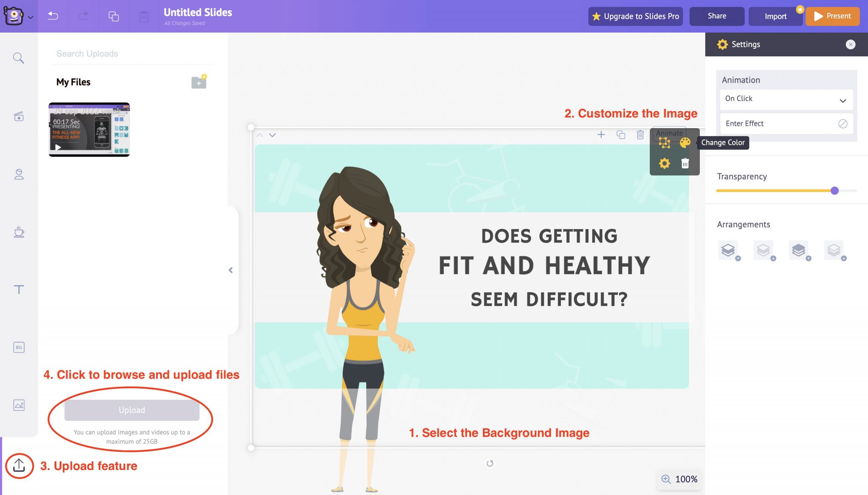The width and height of the screenshot is (868, 495).
Task: Drag the Transparency slider right
Action: pyautogui.click(x=835, y=190)
